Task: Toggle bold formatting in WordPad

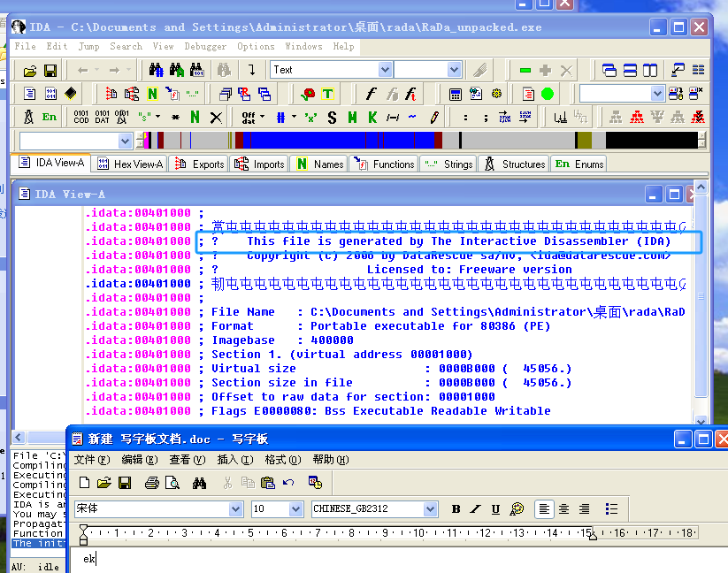Action: click(456, 509)
